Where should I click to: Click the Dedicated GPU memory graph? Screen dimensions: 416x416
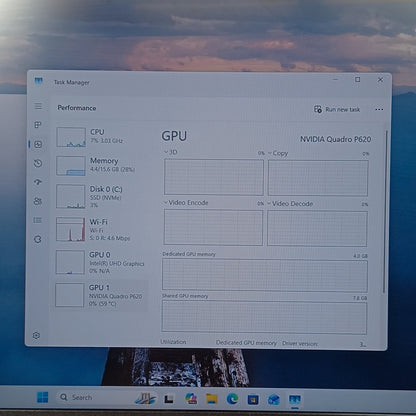[265, 275]
